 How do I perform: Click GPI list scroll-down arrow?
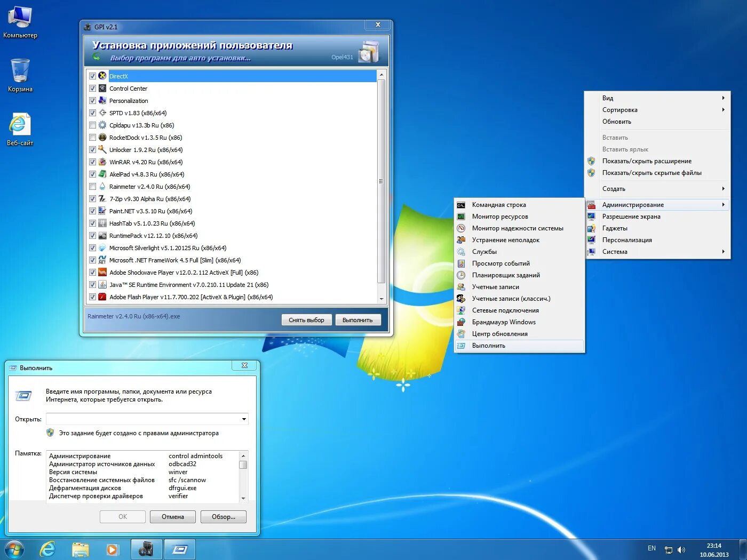click(381, 299)
